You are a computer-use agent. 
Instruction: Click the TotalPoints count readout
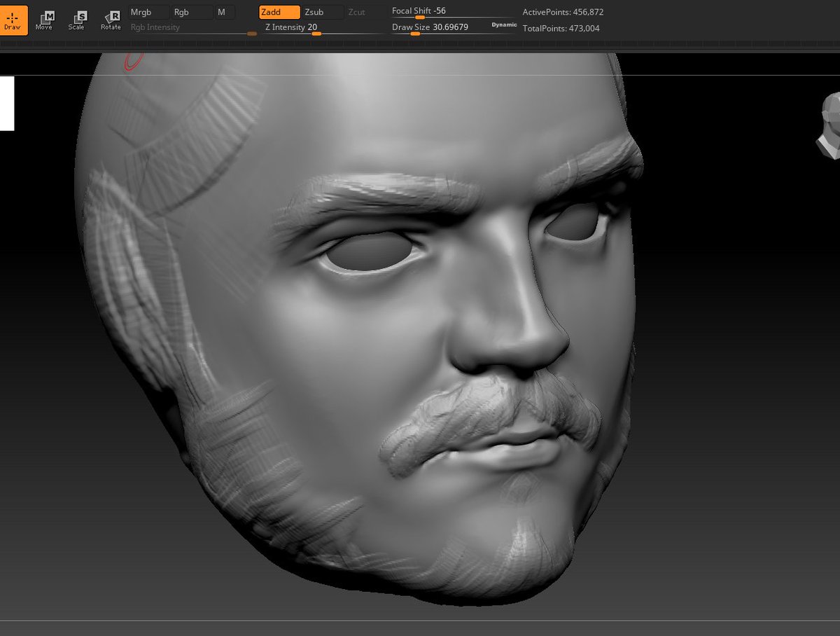(x=561, y=29)
